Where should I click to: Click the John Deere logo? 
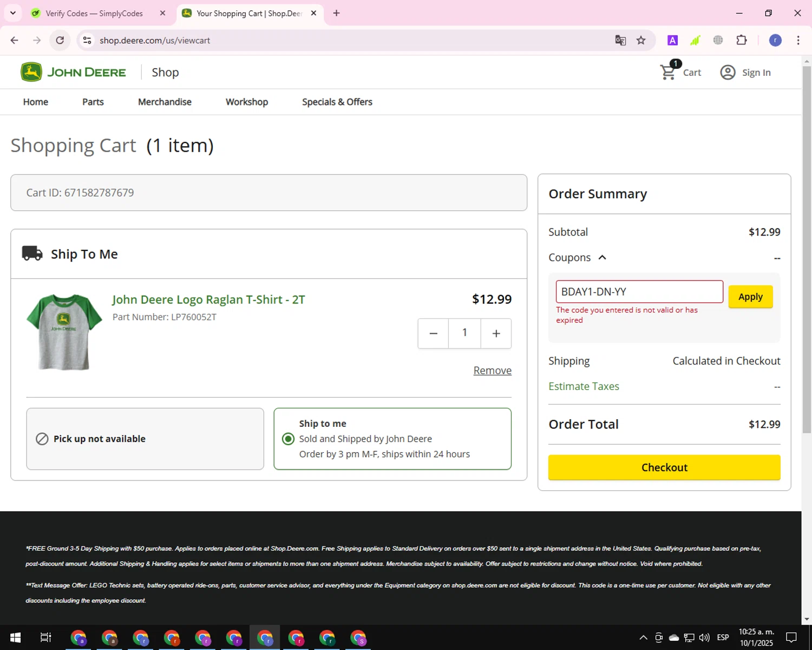coord(73,72)
